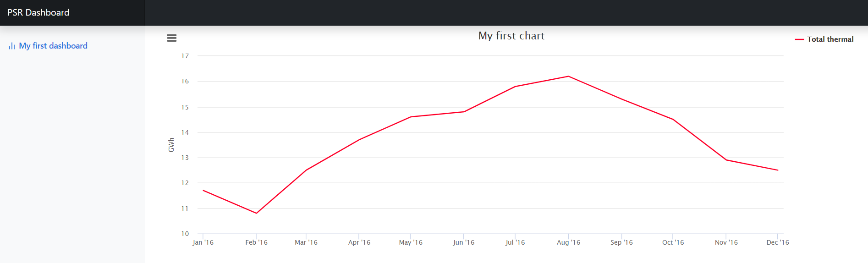Image resolution: width=868 pixels, height=263 pixels.
Task: Select the Feb '16 lowest point on line
Action: click(x=256, y=213)
